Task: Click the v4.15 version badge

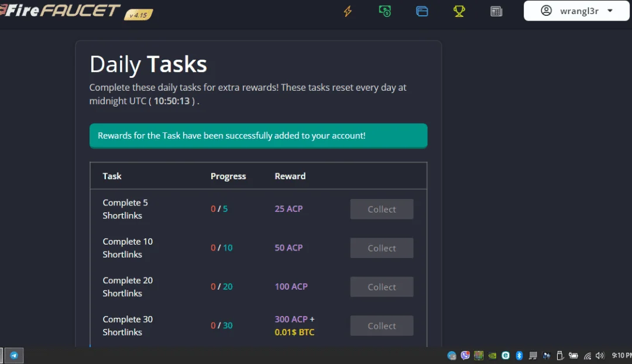Action: click(x=138, y=15)
